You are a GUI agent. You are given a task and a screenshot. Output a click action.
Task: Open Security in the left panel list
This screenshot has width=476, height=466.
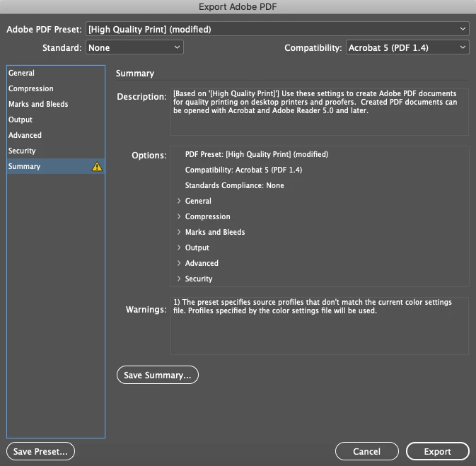coord(56,151)
